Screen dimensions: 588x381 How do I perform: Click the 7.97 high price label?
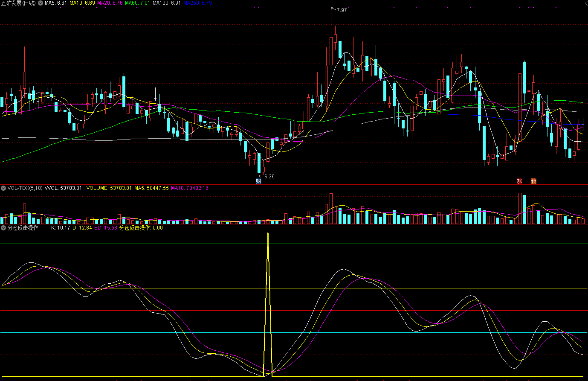[x=342, y=10]
